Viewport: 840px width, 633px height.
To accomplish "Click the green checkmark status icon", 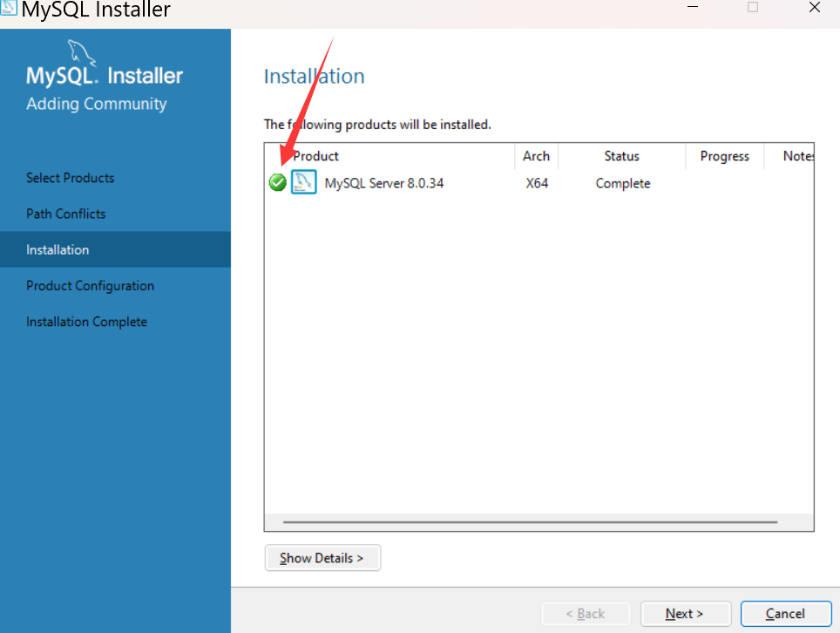I will coord(277,183).
